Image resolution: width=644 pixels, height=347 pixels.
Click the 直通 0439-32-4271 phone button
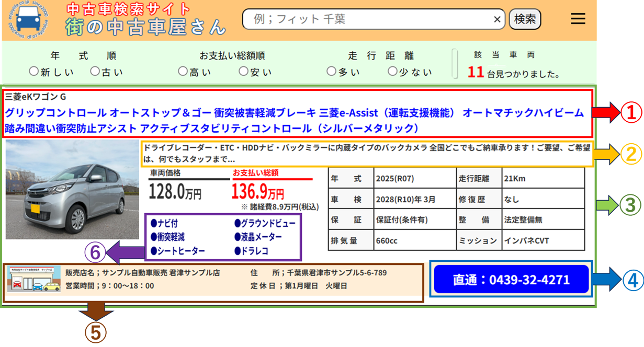tap(511, 280)
